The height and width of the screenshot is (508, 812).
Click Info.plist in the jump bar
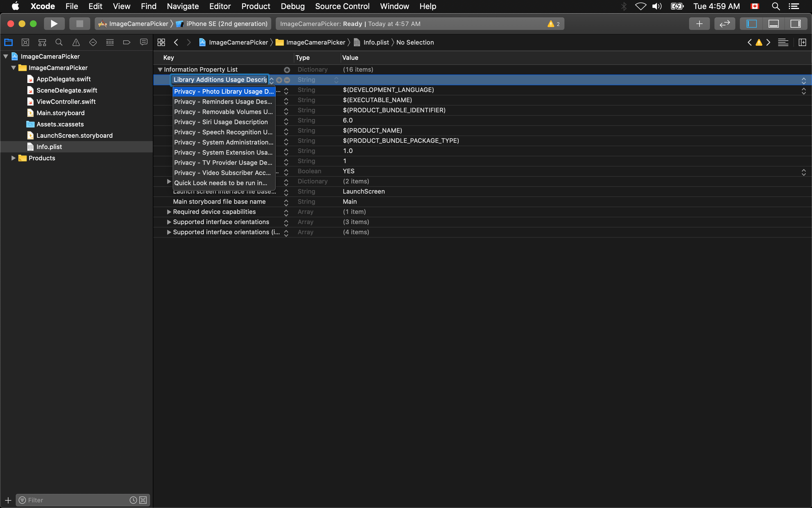coord(371,42)
